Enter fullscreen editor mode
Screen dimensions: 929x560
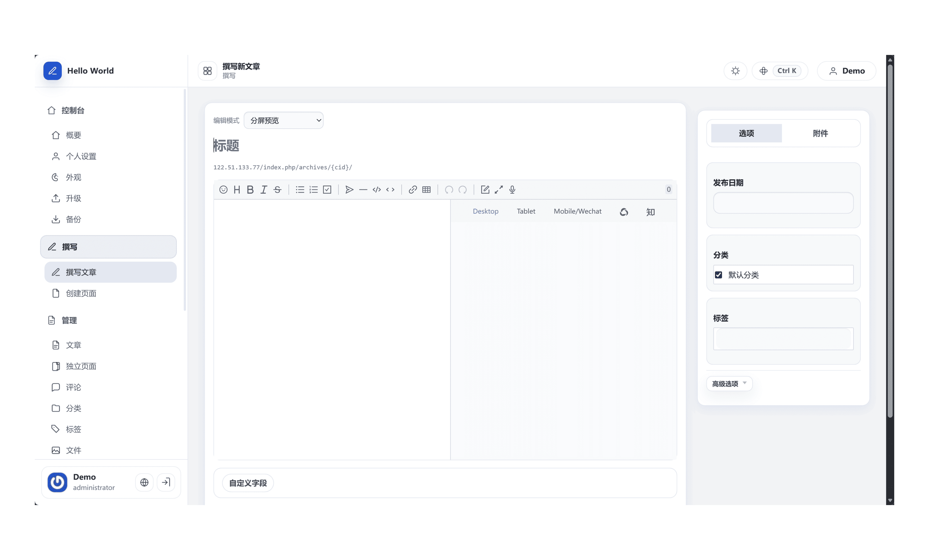[499, 190]
